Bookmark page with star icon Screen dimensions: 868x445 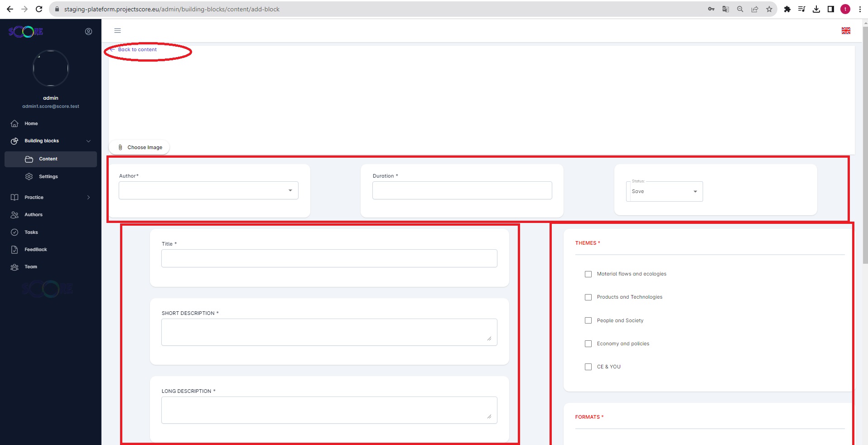[x=769, y=9]
